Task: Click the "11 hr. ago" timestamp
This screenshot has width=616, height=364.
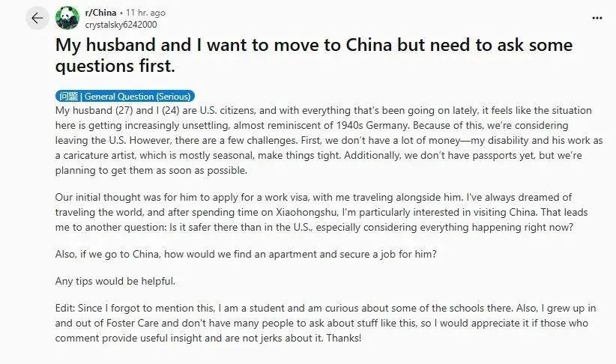Action: pyautogui.click(x=146, y=13)
